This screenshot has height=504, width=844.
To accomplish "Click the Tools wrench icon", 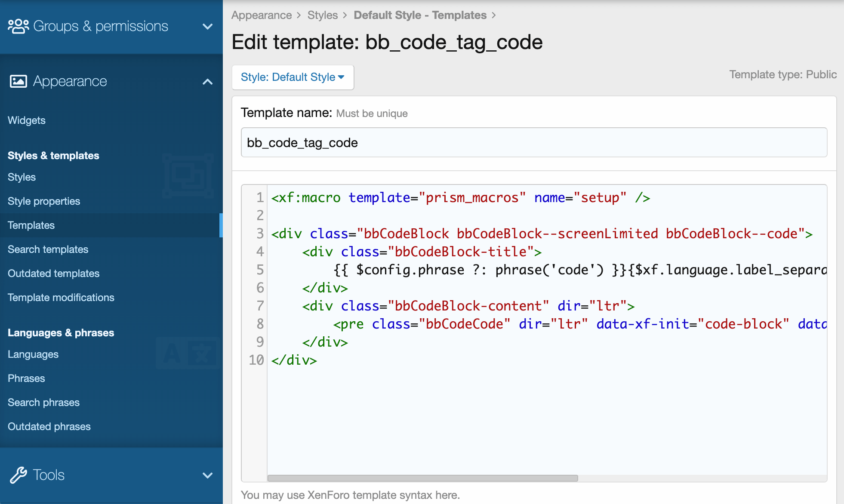I will (x=18, y=475).
